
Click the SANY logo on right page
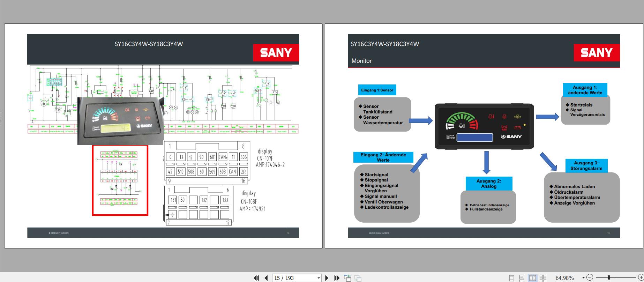597,53
